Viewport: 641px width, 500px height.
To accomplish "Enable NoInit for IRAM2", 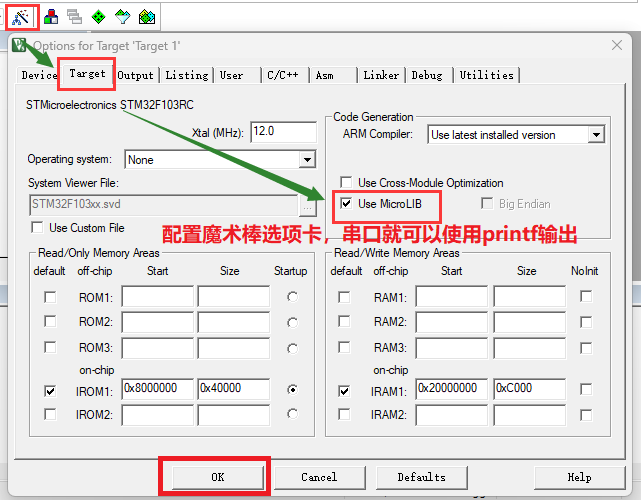I will (x=586, y=415).
